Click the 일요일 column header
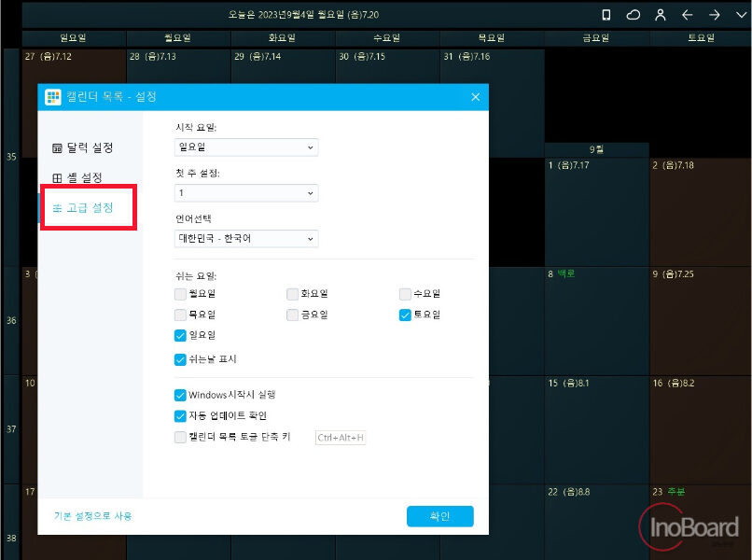 (x=74, y=38)
